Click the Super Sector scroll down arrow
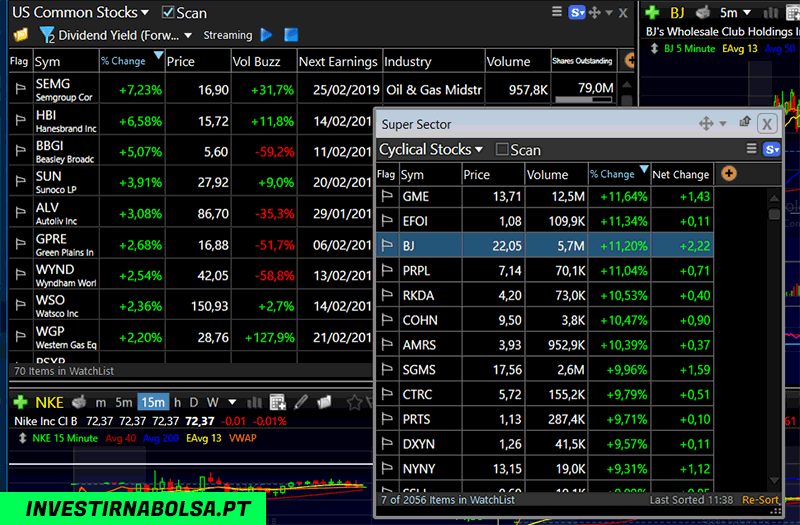 coord(774,480)
